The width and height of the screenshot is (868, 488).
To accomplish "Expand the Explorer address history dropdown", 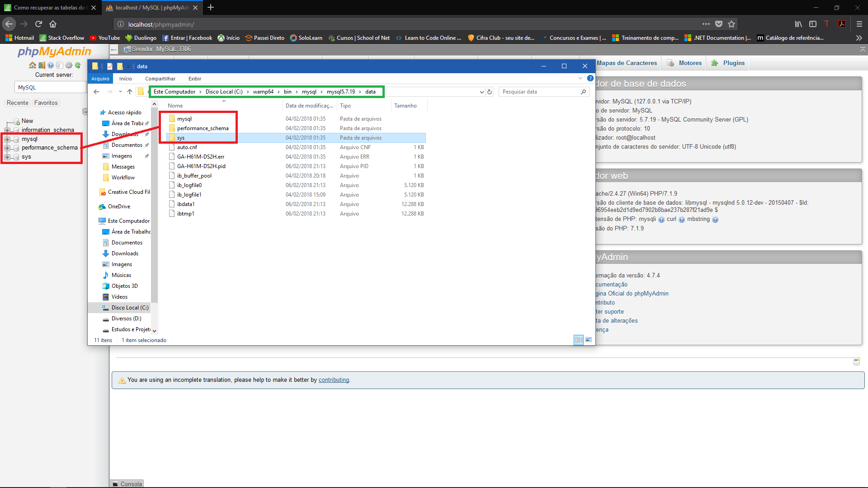I will 481,92.
